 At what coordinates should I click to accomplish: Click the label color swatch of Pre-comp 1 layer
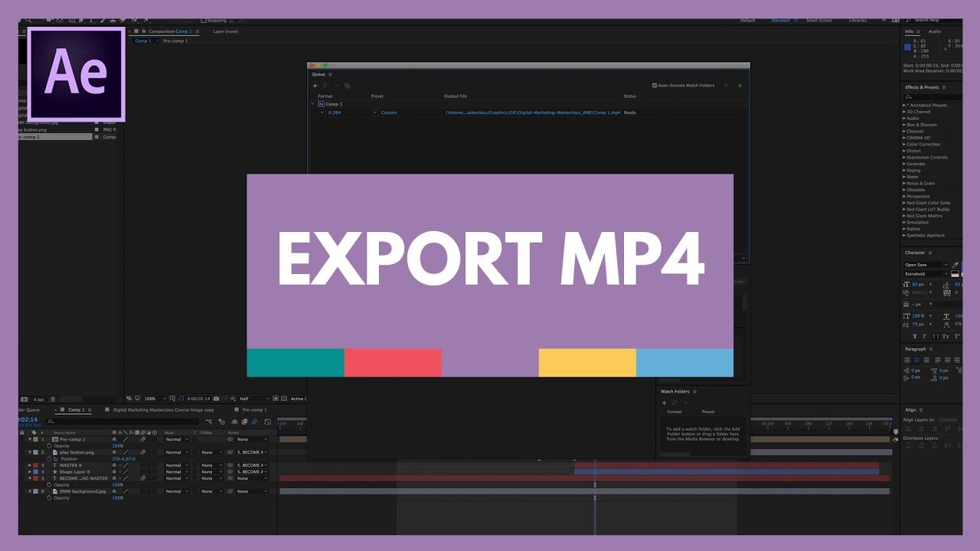[x=35, y=439]
